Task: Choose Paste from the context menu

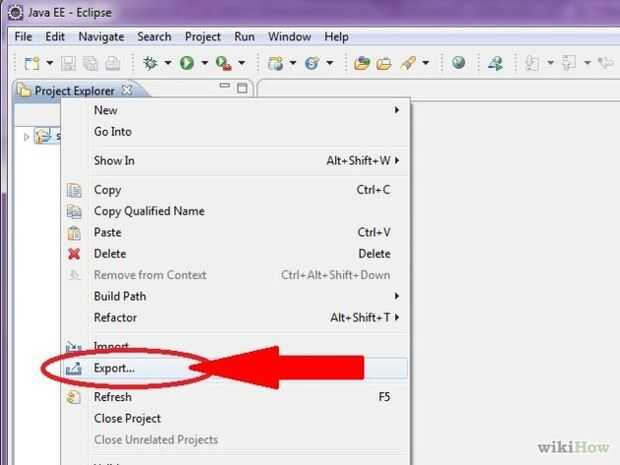Action: click(235, 232)
